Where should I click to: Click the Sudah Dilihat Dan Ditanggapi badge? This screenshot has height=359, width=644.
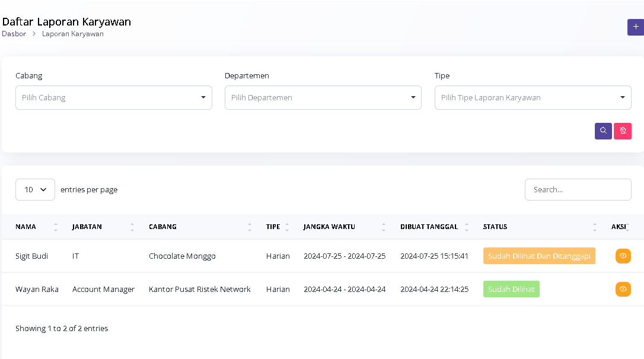click(x=539, y=256)
